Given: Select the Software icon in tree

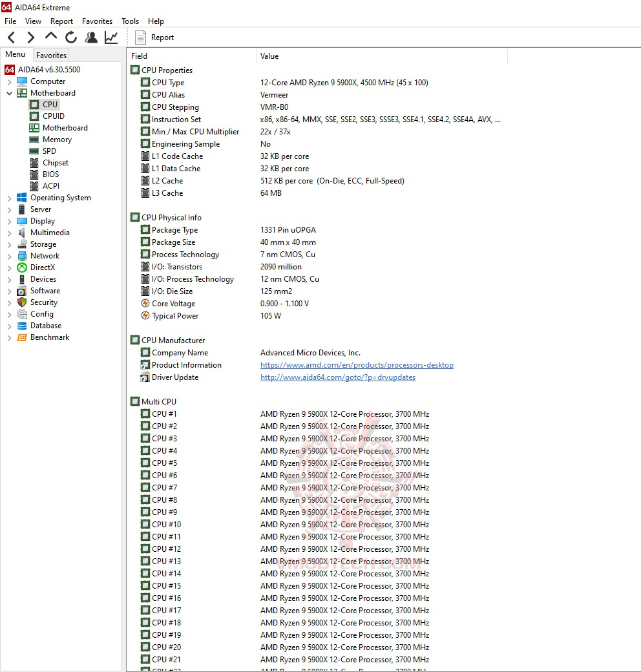Looking at the screenshot, I should 22,291.
